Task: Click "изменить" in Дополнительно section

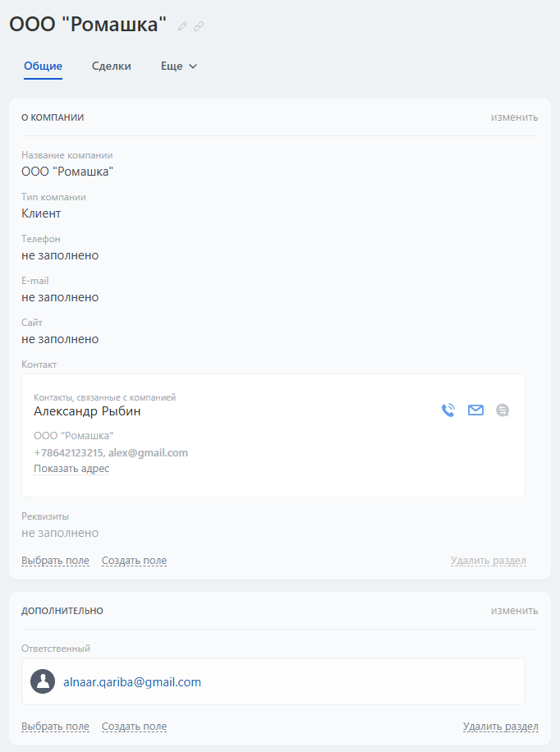Action: [515, 611]
